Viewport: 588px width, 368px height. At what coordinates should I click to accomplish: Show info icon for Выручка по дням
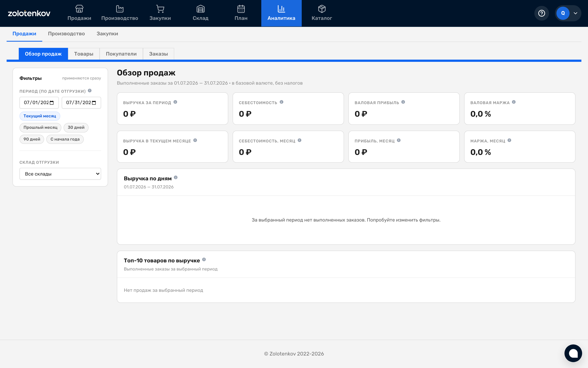pyautogui.click(x=176, y=177)
